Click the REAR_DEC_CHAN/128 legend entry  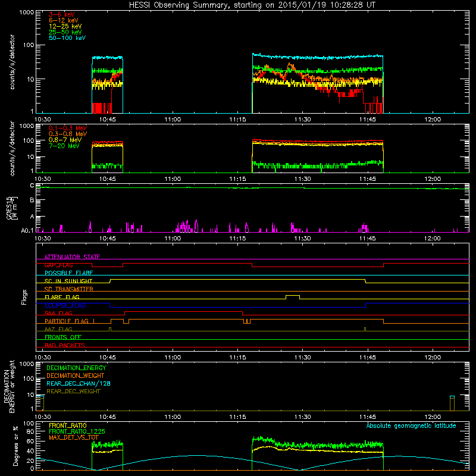click(x=79, y=383)
